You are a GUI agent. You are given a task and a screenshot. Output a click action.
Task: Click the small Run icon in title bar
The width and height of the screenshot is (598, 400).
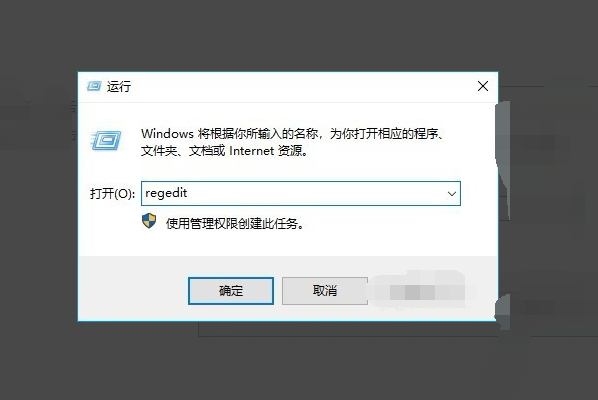point(94,86)
